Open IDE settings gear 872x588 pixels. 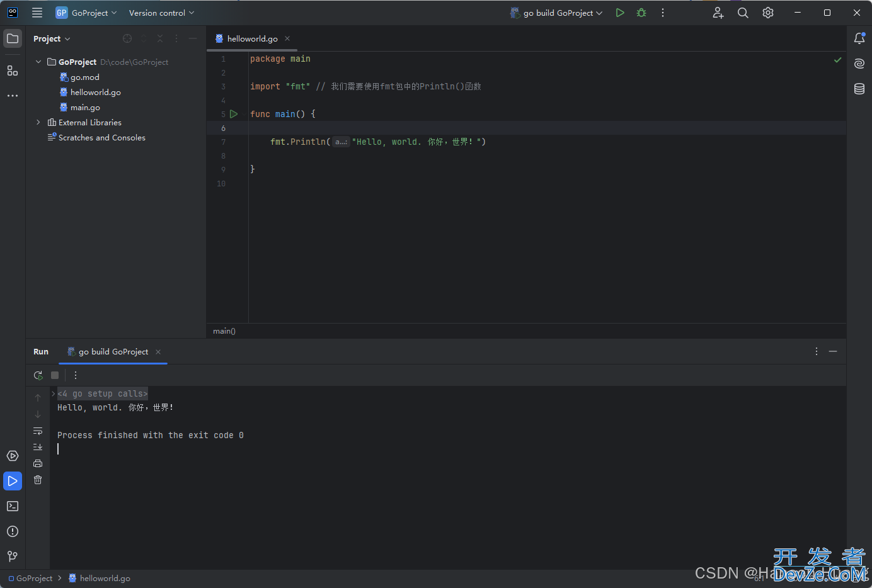[768, 13]
